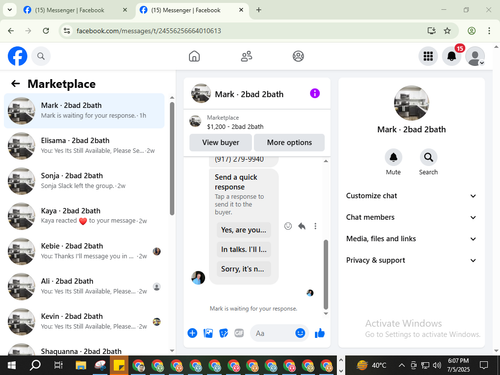This screenshot has width=500, height=375.
Task: Open emoji picker in message field
Action: pos(300,333)
